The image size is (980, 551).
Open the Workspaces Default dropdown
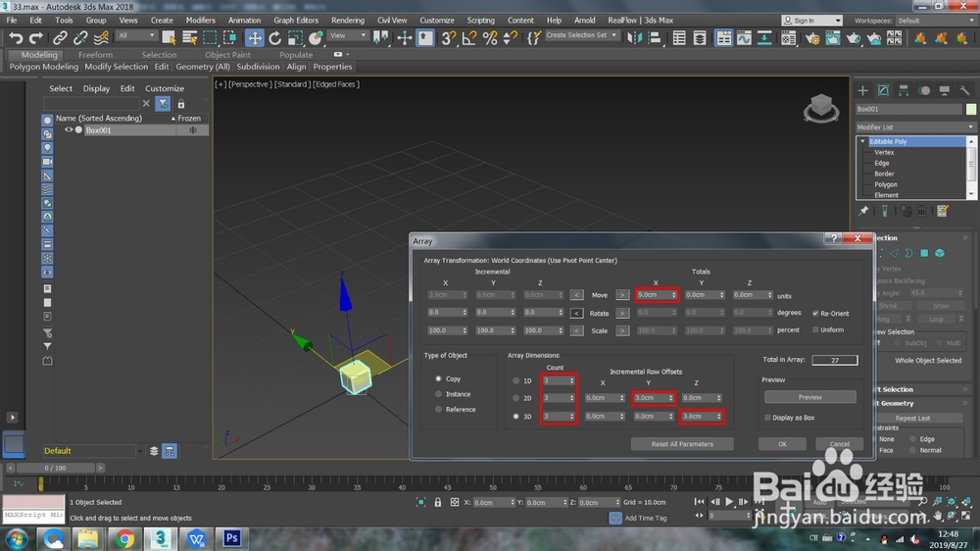936,21
